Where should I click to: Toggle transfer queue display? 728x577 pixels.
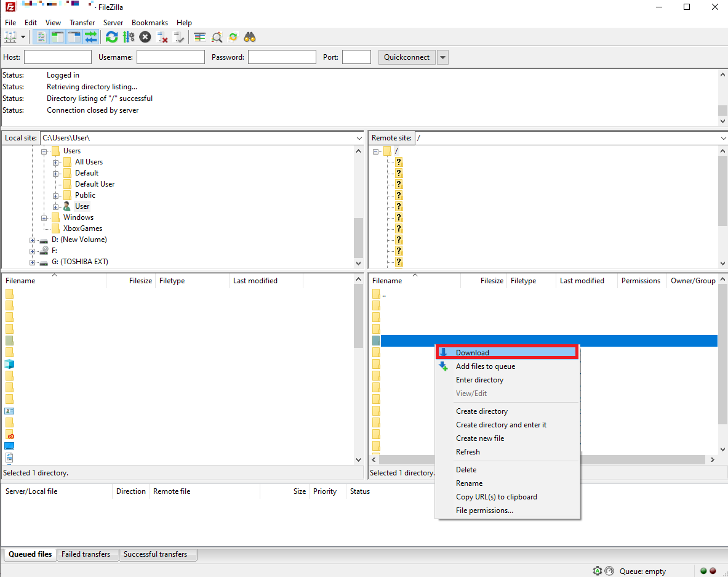91,37
